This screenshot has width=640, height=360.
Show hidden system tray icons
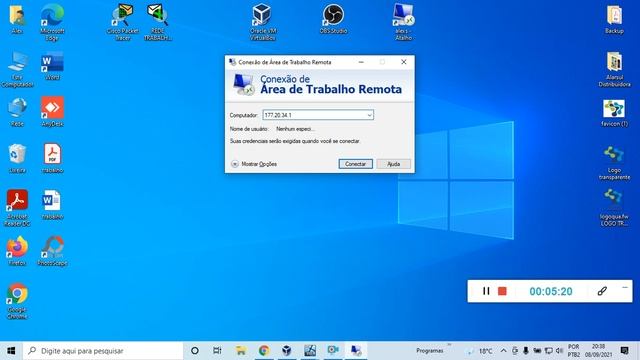tap(503, 350)
